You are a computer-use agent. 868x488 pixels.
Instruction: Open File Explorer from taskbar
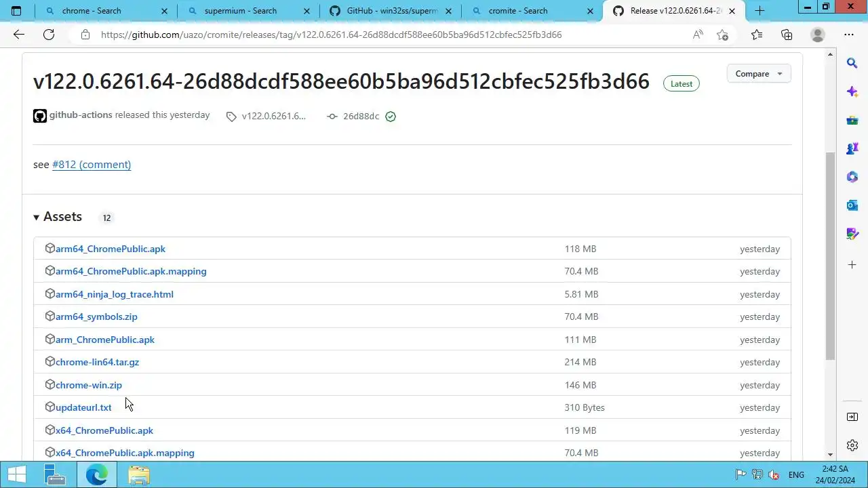point(139,475)
